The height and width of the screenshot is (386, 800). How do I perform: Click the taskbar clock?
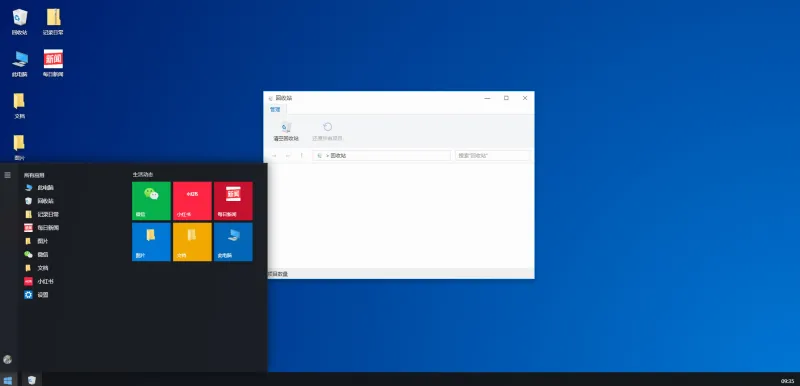787,381
